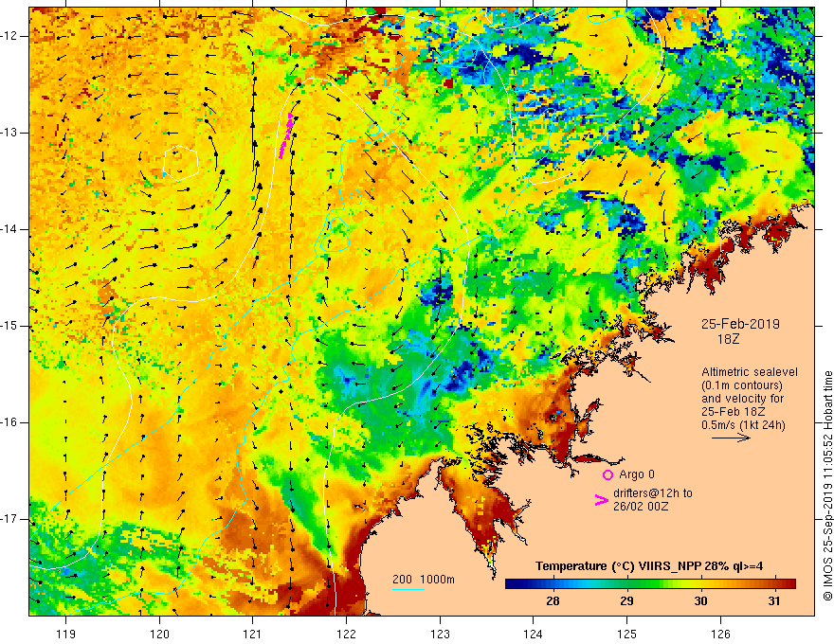The height and width of the screenshot is (644, 834).
Task: Click the 122 longitude axis label
Action: pyautogui.click(x=346, y=634)
